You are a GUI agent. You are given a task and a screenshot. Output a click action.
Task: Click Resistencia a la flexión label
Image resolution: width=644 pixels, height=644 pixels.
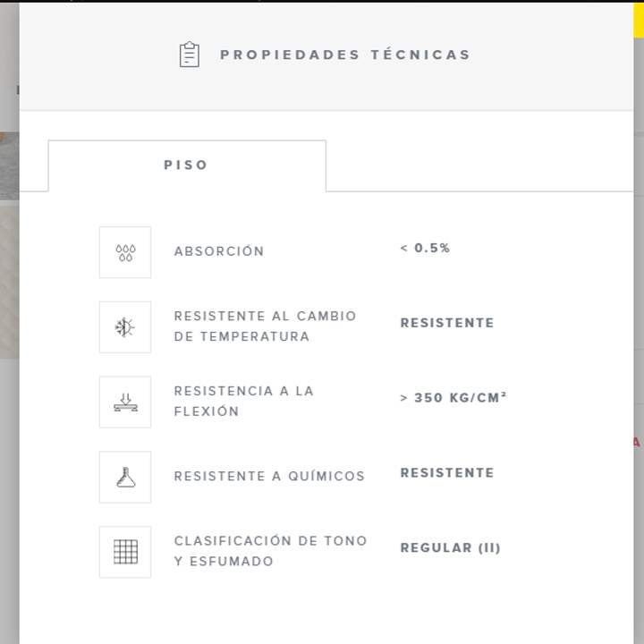(244, 401)
